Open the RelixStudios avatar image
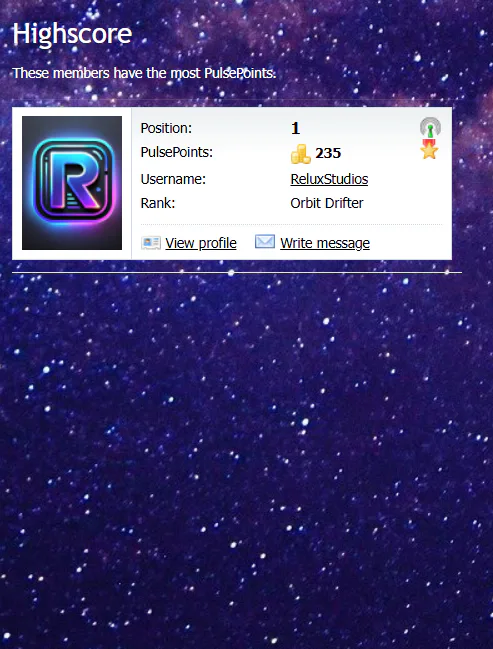 point(72,183)
